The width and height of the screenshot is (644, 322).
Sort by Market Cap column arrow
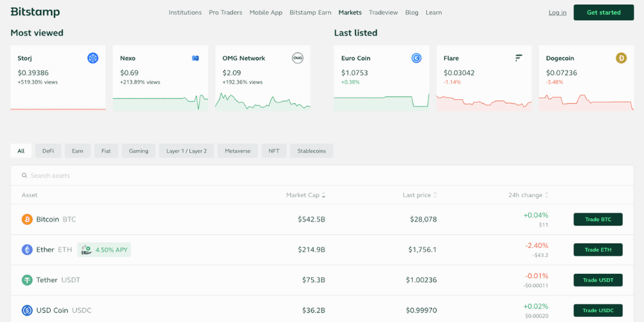point(323,196)
